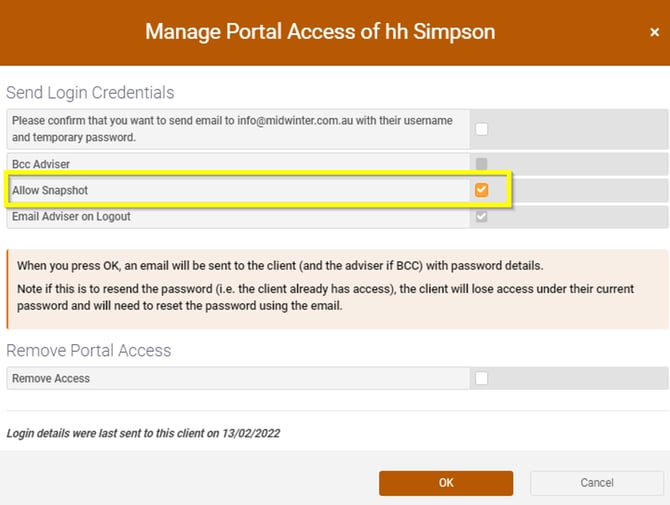Toggle Email Adviser on Logout checkbox
The height and width of the screenshot is (505, 670).
[x=482, y=216]
